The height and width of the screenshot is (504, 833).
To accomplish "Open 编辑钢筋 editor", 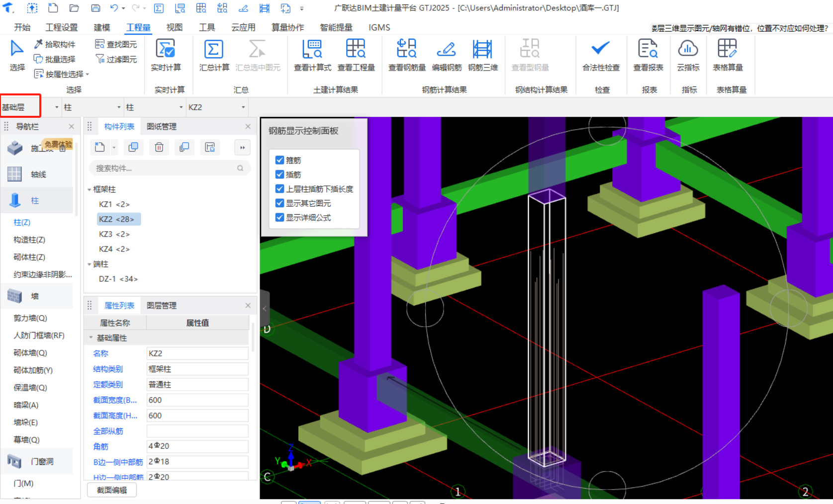I will click(447, 55).
